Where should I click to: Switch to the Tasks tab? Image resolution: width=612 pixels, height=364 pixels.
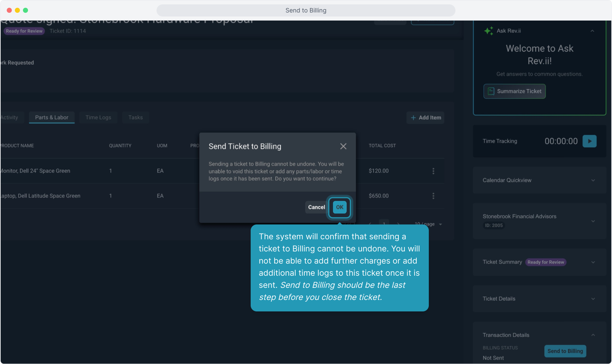point(135,117)
